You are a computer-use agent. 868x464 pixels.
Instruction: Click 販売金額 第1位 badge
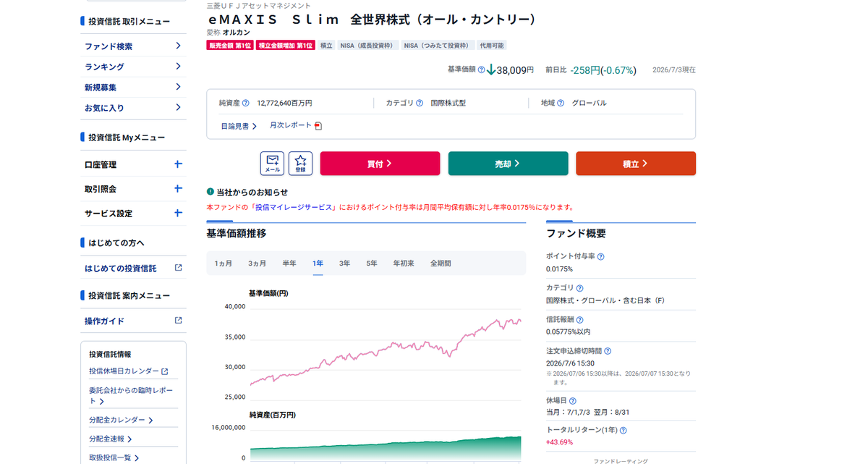pos(230,46)
